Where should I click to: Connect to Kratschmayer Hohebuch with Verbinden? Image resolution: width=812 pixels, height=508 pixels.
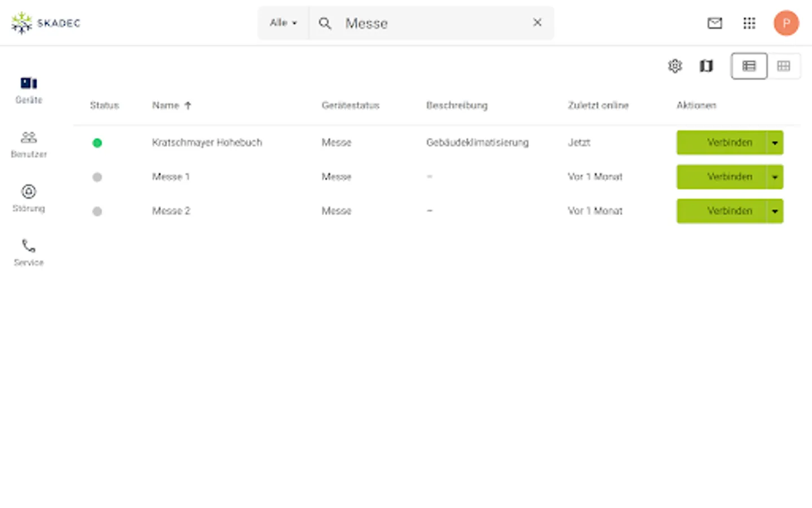point(721,143)
